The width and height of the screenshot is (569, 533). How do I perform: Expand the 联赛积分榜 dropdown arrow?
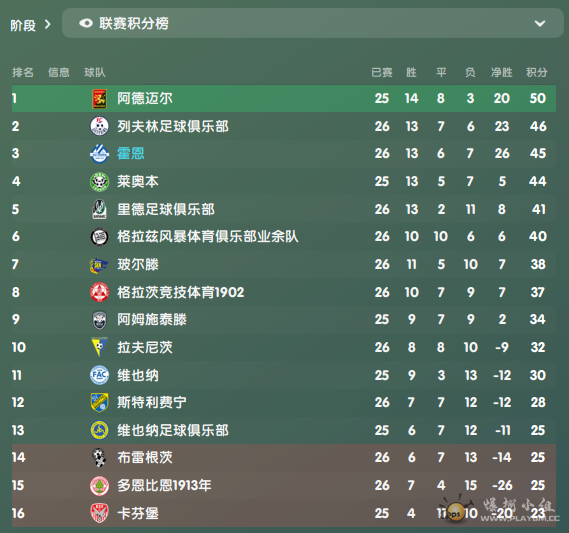point(540,24)
